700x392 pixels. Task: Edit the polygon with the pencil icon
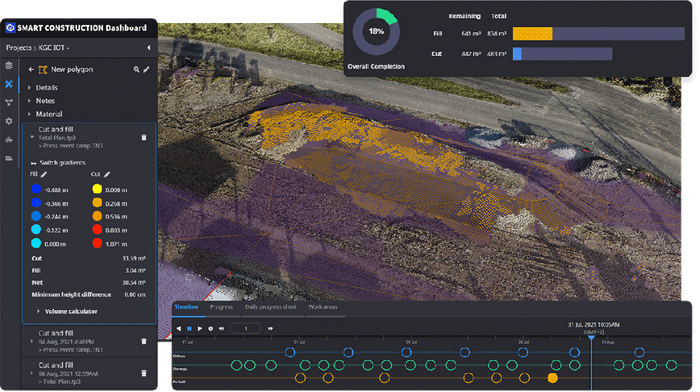click(146, 69)
